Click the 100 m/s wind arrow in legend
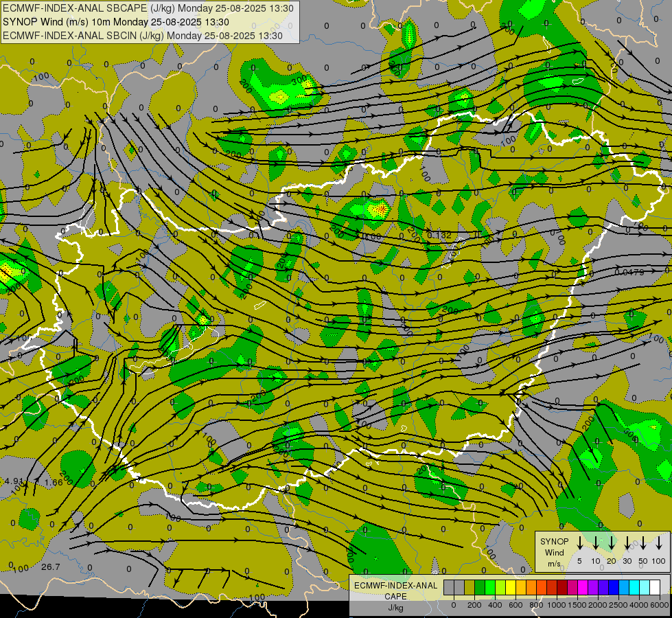Screen dimensions: 672x618 click(x=659, y=543)
